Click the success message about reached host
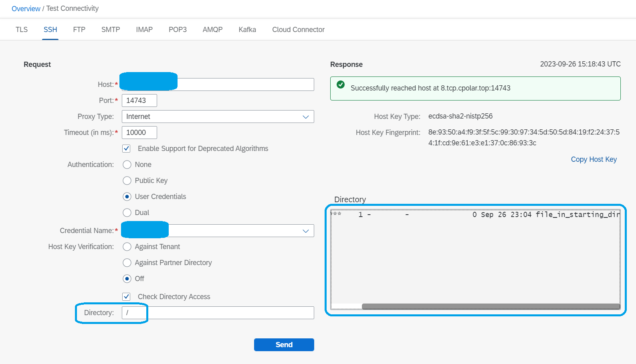 430,88
